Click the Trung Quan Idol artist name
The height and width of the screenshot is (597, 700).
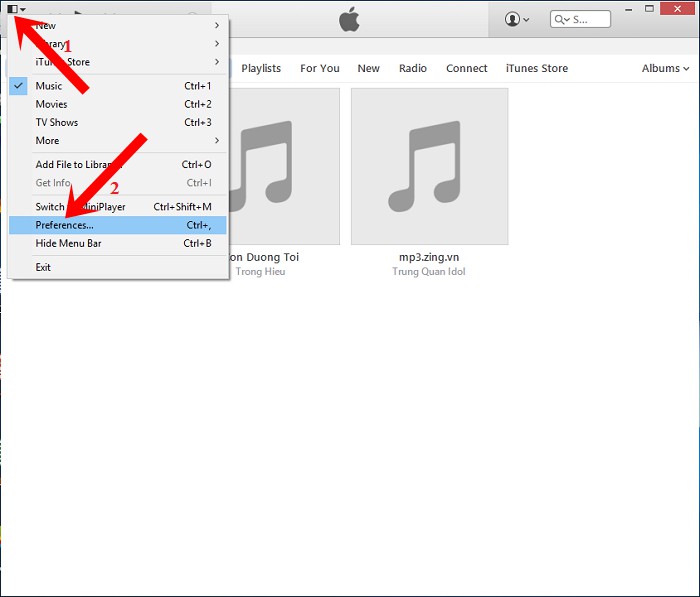click(429, 271)
